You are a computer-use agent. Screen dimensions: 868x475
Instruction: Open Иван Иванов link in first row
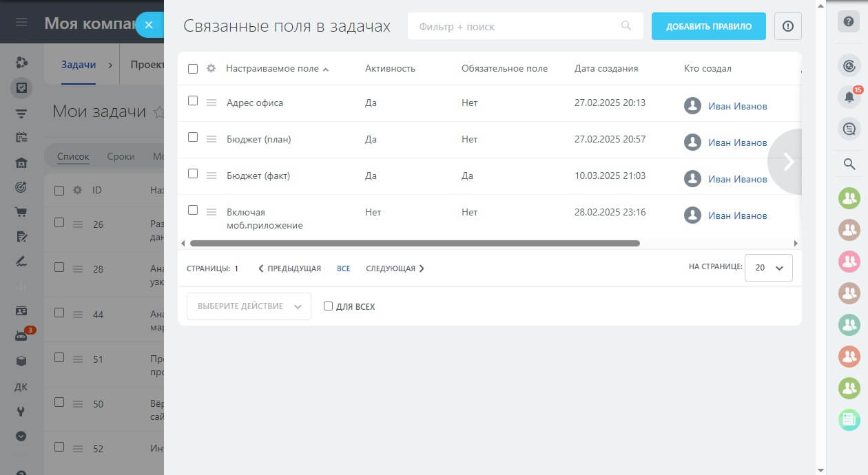737,106
